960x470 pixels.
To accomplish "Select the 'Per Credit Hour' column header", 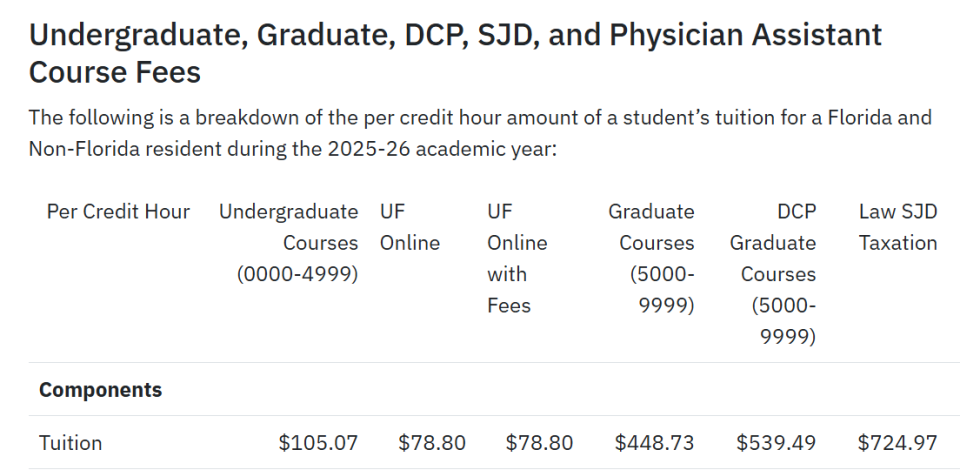I will click(x=118, y=211).
